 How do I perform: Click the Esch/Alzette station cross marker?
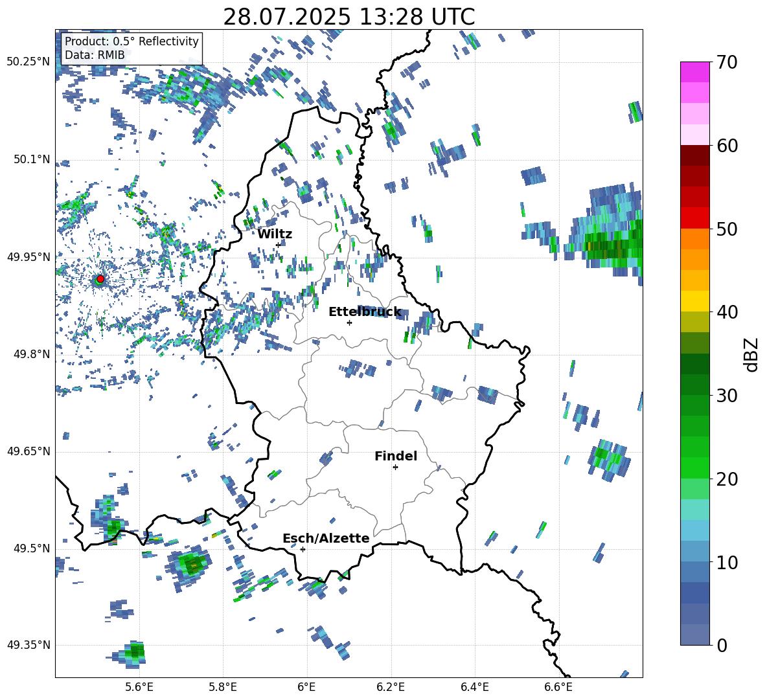coord(303,549)
